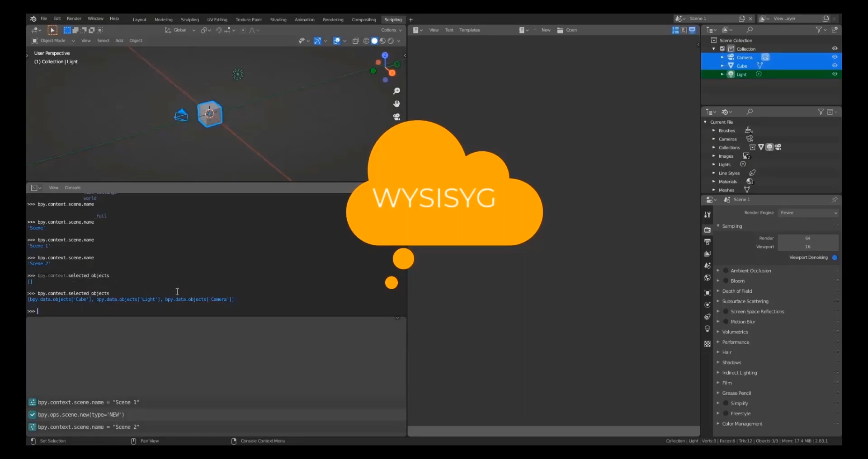Click the Add menu in viewport header
Image resolution: width=868 pixels, height=459 pixels.
[119, 41]
